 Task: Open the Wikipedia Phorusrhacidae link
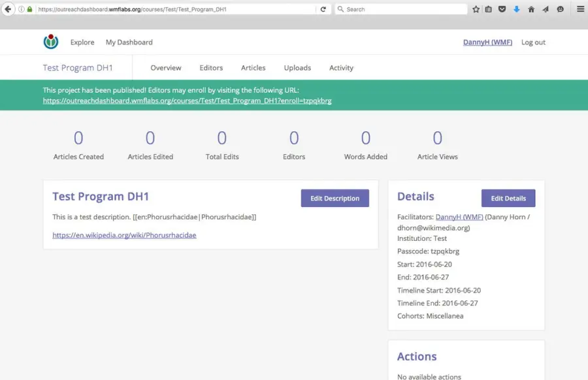click(124, 235)
